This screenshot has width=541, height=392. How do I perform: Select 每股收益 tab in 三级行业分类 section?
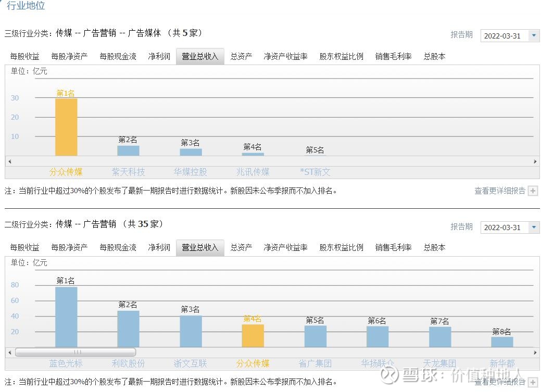click(24, 56)
